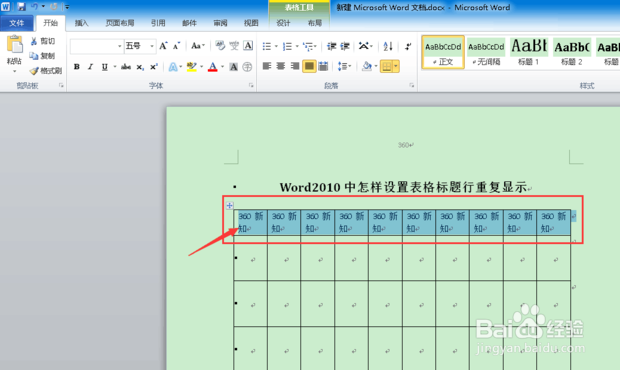Click the Grow Font icon
Viewport: 620px width, 370px height.
(163, 46)
